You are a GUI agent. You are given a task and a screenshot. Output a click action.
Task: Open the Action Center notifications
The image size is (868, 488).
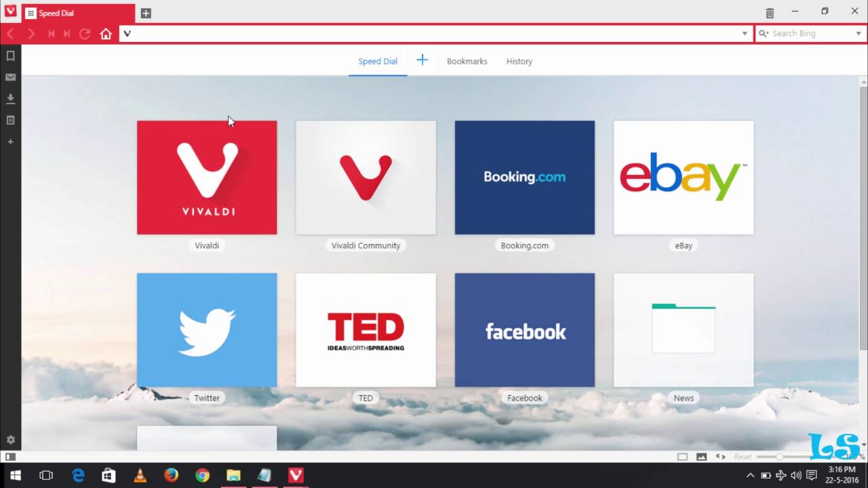(811, 475)
